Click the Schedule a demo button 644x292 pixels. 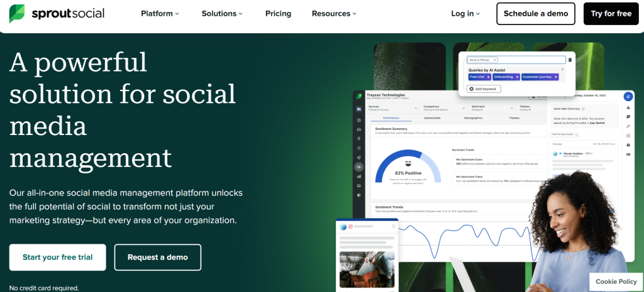pyautogui.click(x=535, y=13)
